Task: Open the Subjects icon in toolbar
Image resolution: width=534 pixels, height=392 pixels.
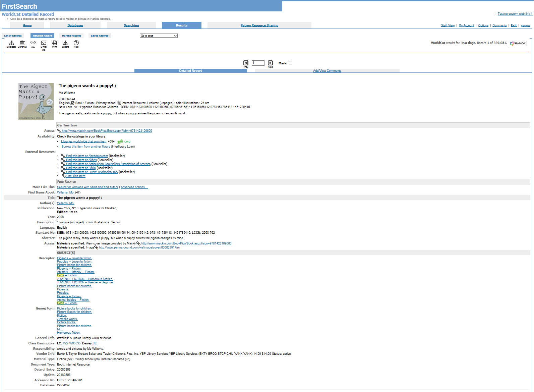Action: [11, 43]
